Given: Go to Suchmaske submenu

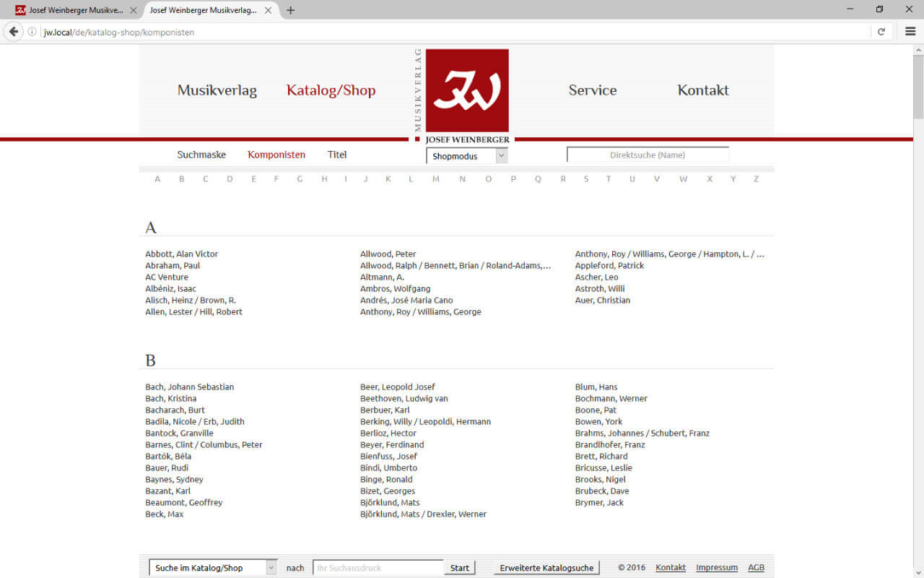Looking at the screenshot, I should click(x=201, y=155).
